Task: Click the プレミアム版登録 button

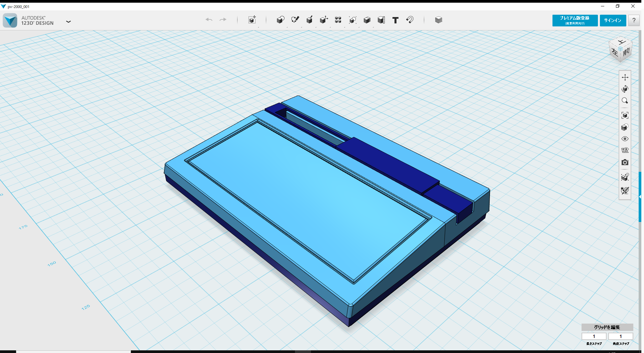Action: [x=575, y=20]
